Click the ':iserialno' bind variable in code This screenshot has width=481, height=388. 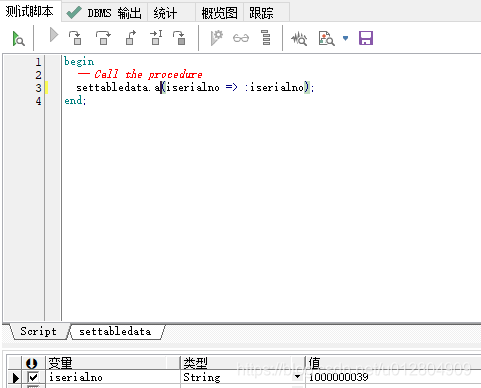click(275, 87)
